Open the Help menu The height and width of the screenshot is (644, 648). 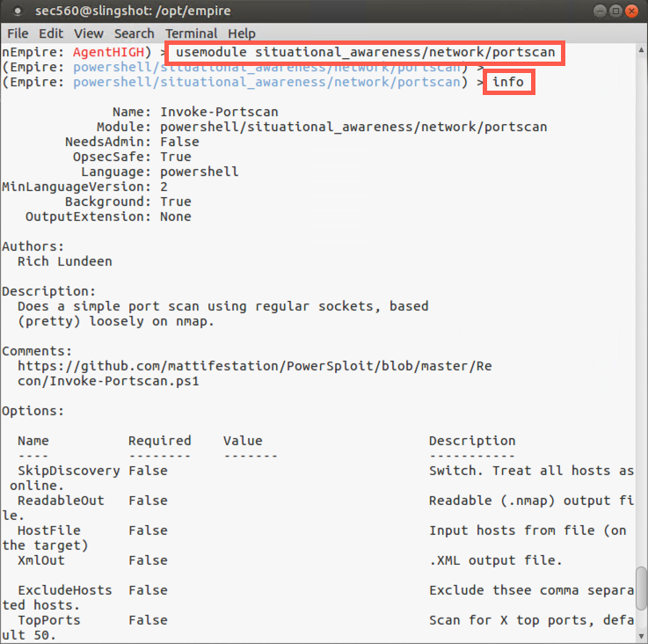pos(241,33)
